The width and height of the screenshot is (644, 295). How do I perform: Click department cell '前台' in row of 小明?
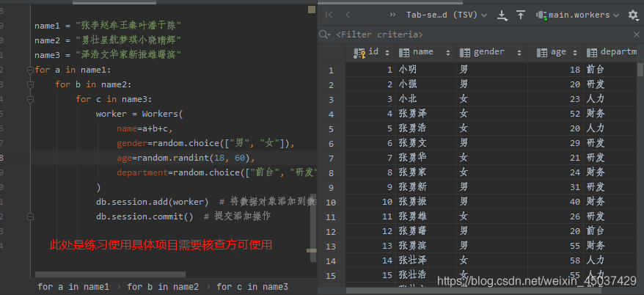click(x=610, y=70)
